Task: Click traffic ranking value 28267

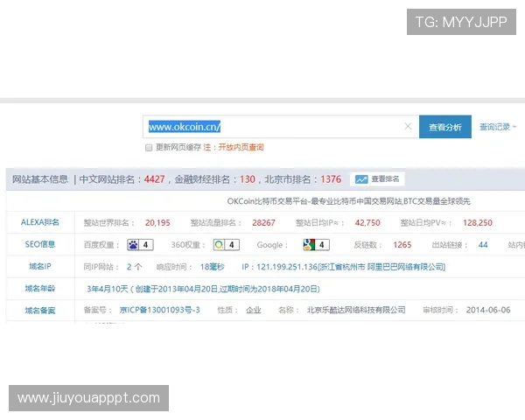Action: (x=263, y=223)
